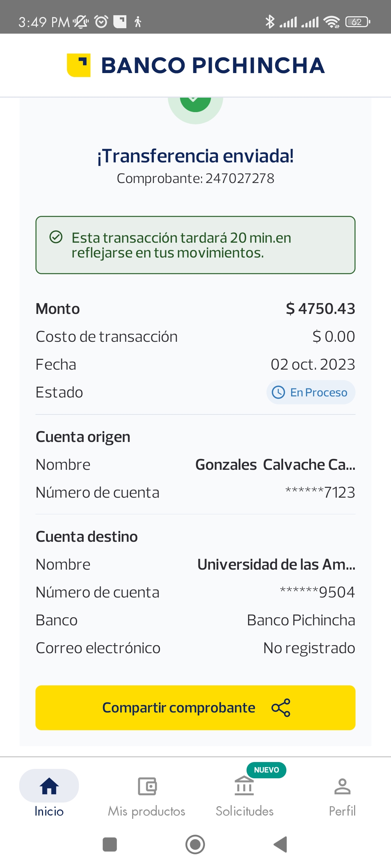
Task: Tap the En Proceso status badge
Action: tap(311, 392)
